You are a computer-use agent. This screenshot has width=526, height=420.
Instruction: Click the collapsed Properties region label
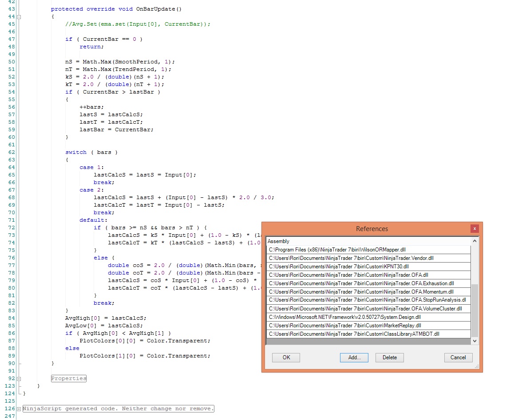[69, 378]
